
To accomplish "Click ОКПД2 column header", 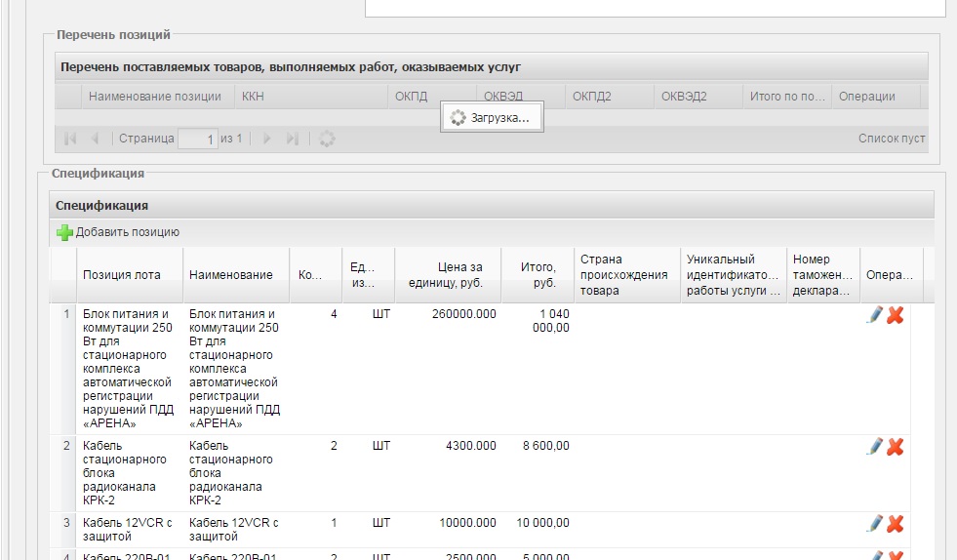I will pyautogui.click(x=610, y=97).
